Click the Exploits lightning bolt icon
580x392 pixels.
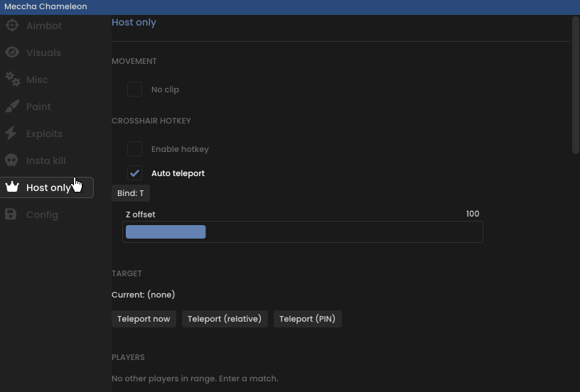[x=11, y=133]
